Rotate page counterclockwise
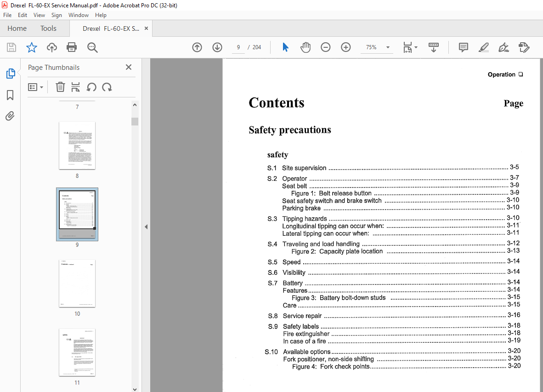 pyautogui.click(x=91, y=87)
